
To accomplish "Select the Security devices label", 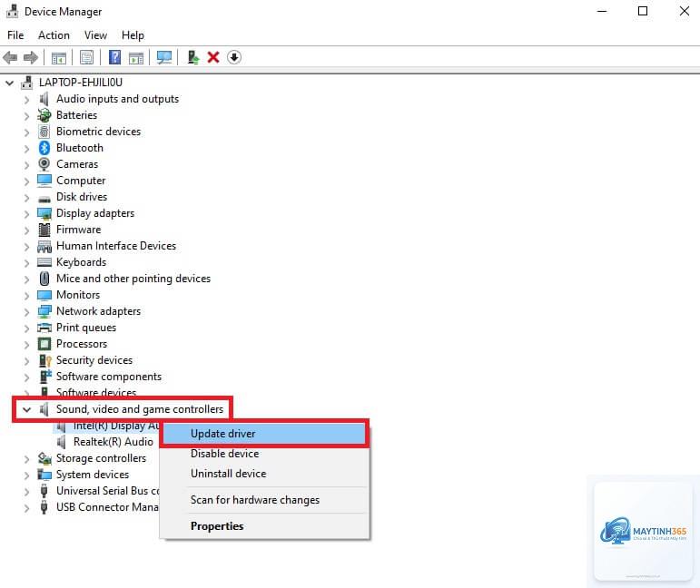I will [x=94, y=360].
